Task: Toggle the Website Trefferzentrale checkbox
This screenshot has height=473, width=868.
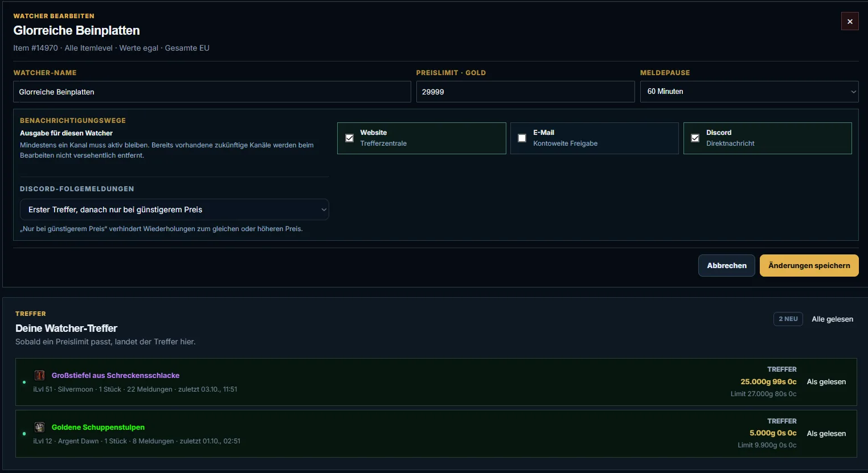Action: 350,138
